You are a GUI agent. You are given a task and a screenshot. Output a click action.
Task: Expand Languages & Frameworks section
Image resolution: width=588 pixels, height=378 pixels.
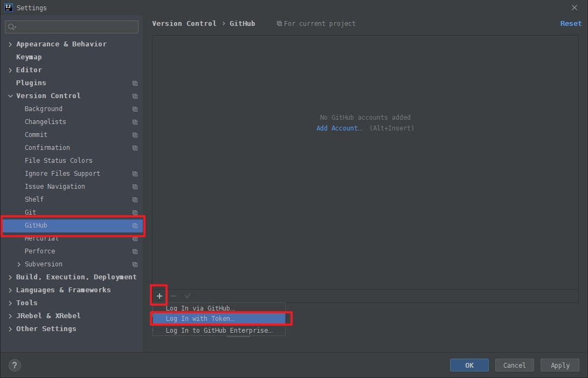coord(10,290)
